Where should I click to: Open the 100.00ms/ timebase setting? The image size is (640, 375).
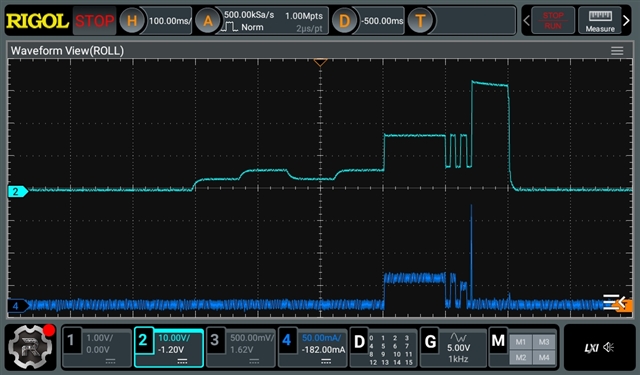[169, 21]
